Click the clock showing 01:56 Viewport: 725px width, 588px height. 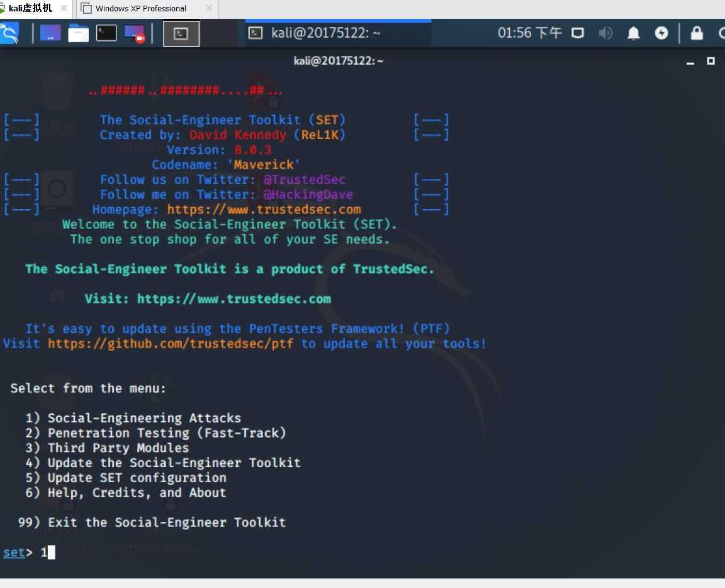click(x=529, y=33)
